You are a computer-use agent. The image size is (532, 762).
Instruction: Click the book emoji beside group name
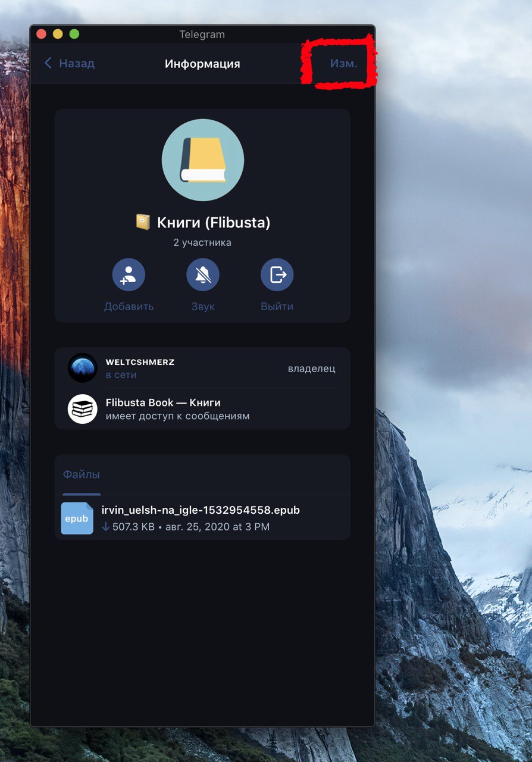[143, 223]
